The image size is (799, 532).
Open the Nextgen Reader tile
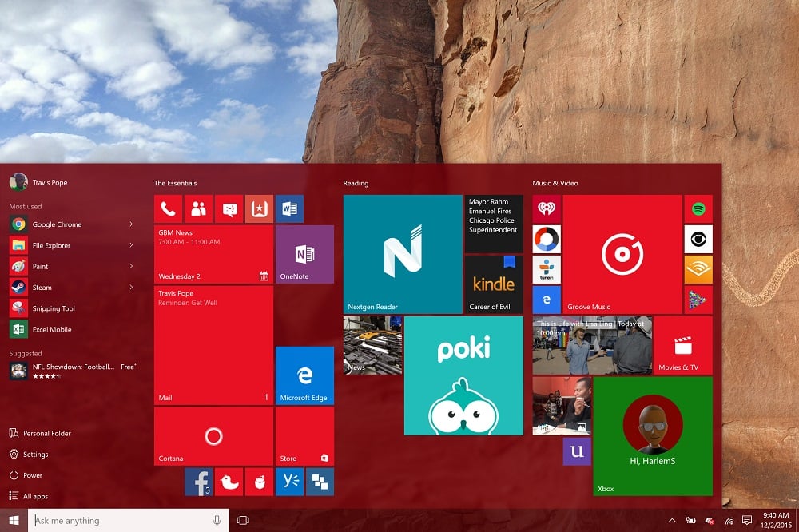pos(403,254)
